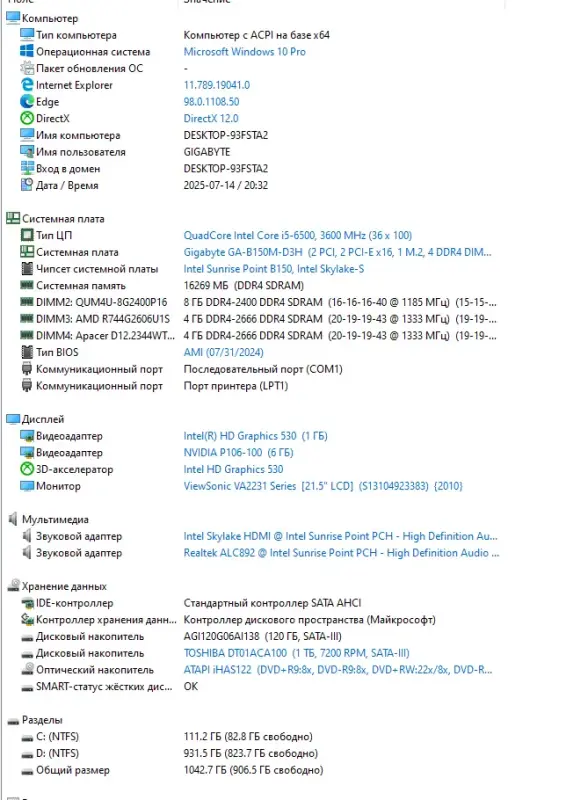Open the QuadCore Intel Core i5-6500 link
The image size is (566, 800).
click(298, 235)
